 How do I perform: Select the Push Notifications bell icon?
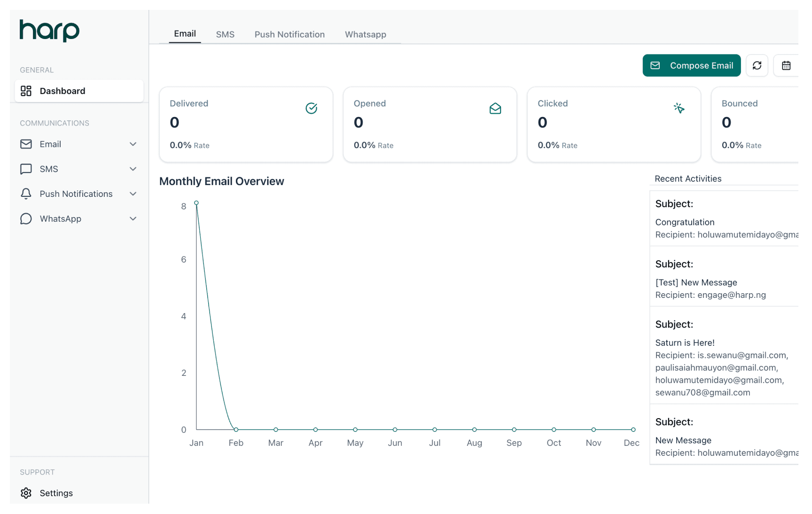tap(26, 194)
